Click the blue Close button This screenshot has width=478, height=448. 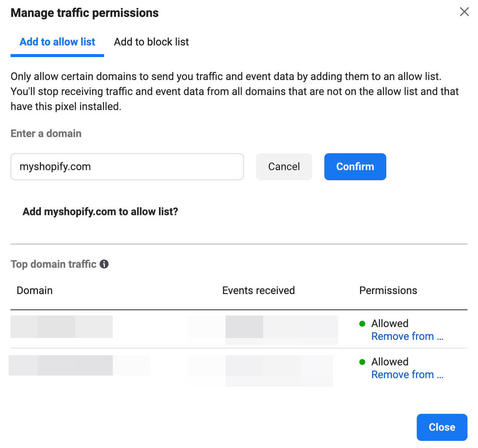click(442, 427)
